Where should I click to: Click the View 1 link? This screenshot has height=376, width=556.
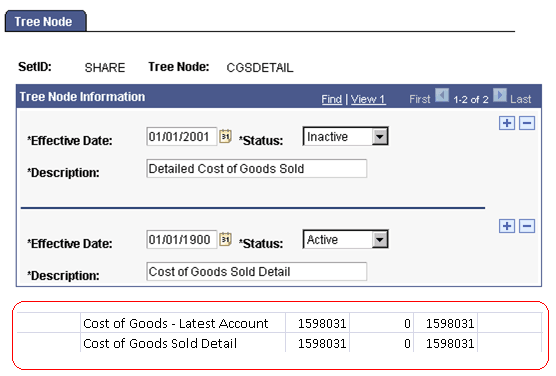[x=368, y=99]
